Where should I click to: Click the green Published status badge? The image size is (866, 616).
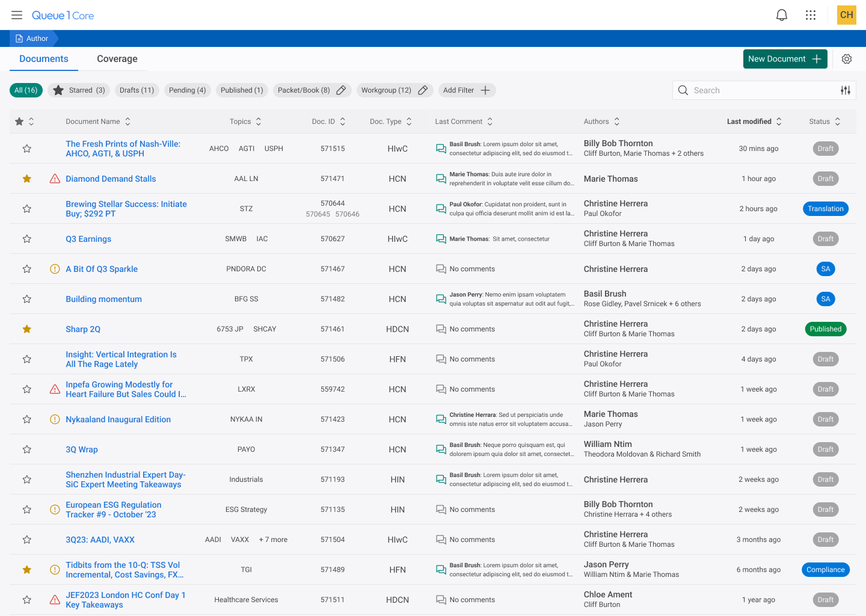coord(826,329)
